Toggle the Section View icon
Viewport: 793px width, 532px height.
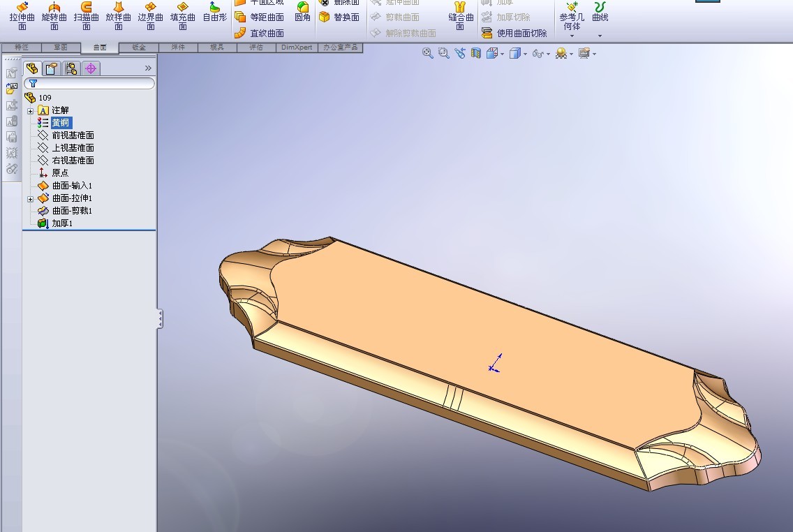coord(475,53)
